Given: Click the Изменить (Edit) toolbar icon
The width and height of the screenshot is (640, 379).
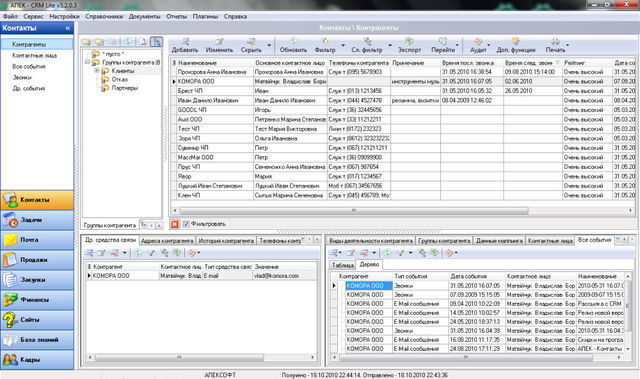Looking at the screenshot, I should pos(220,42).
